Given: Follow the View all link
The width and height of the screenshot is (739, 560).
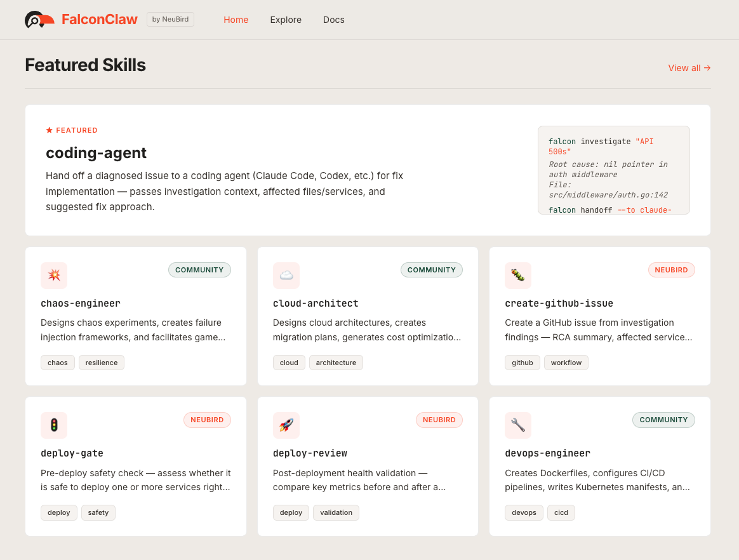Looking at the screenshot, I should coord(689,68).
